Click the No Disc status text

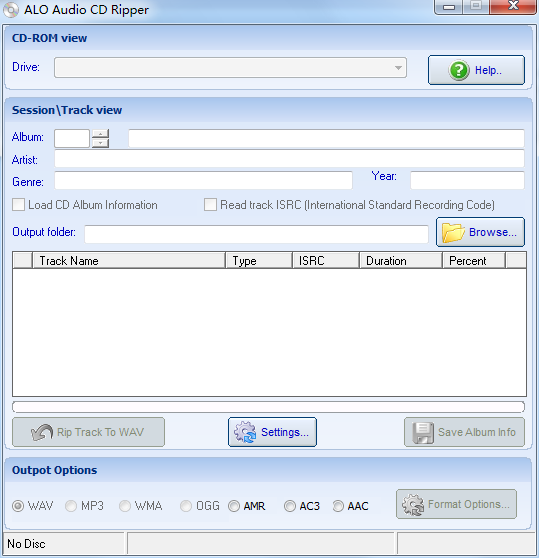coord(26,544)
